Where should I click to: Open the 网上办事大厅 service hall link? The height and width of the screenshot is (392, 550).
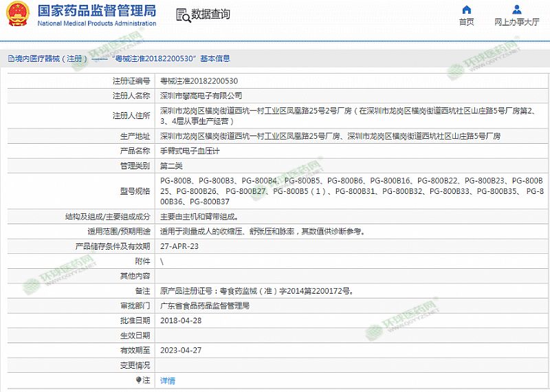(x=516, y=22)
